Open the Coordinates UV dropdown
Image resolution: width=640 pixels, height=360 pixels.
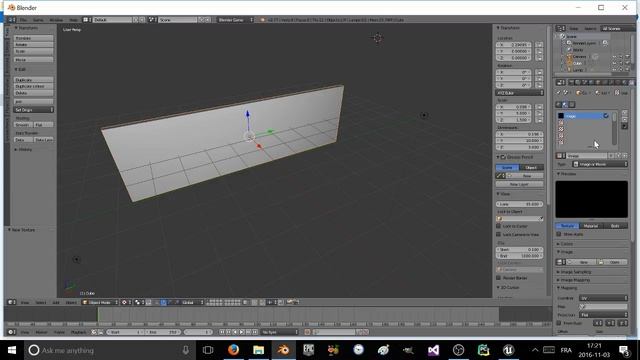click(603, 298)
